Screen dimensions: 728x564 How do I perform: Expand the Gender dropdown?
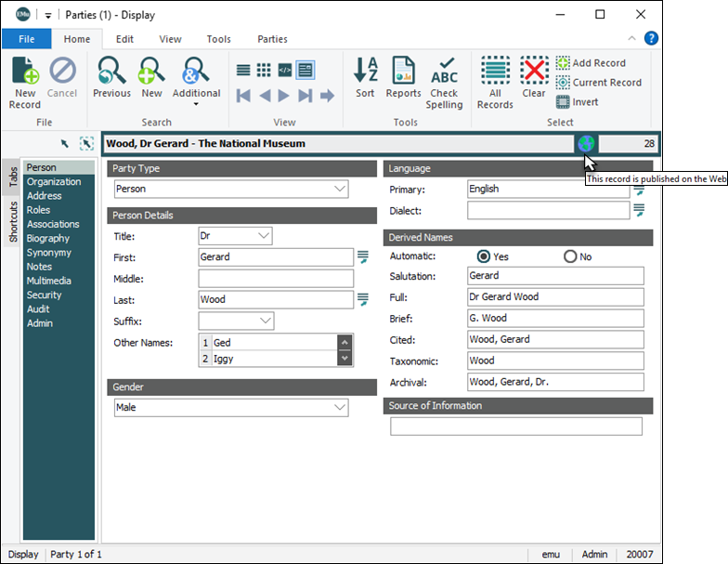click(x=339, y=407)
